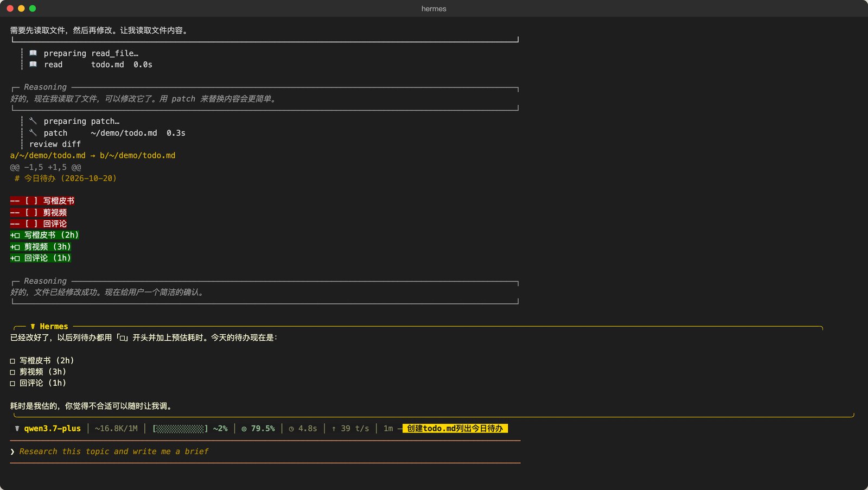Click the model name qwen3.7-plus
The width and height of the screenshot is (868, 490).
[52, 429]
